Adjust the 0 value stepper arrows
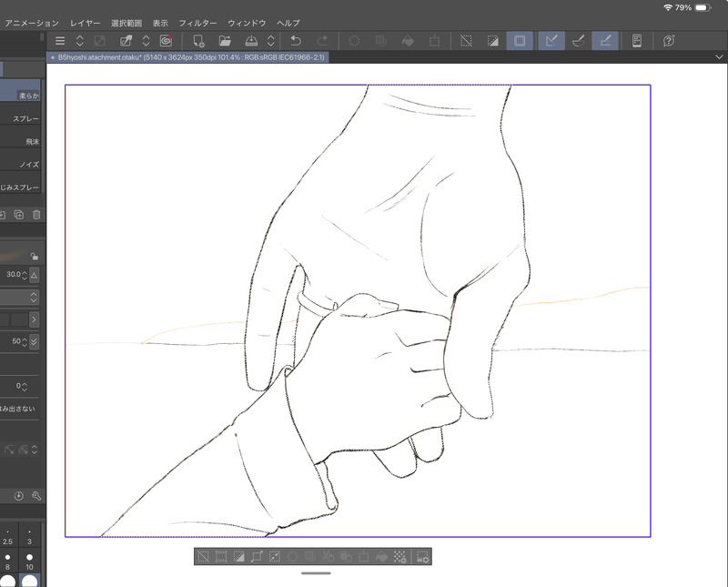The height and width of the screenshot is (587, 728). tap(25, 387)
